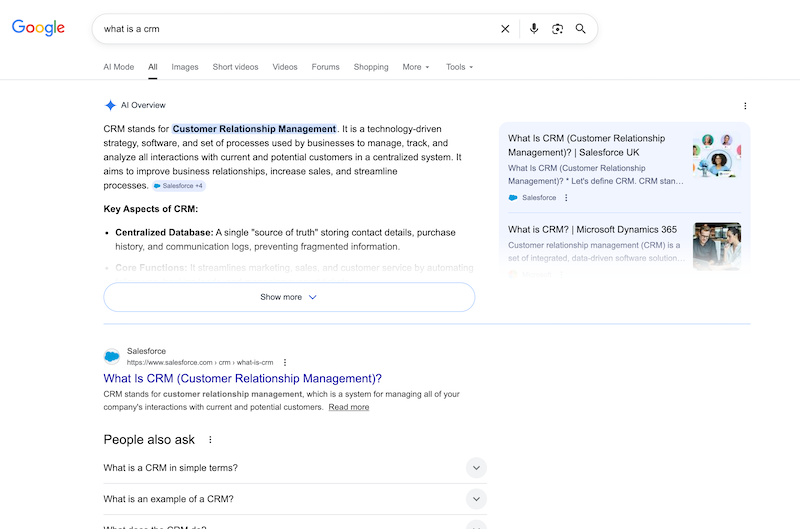Image resolution: width=800 pixels, height=529 pixels.
Task: Open three-dot menu beside salesforce.com URL
Action: click(285, 362)
